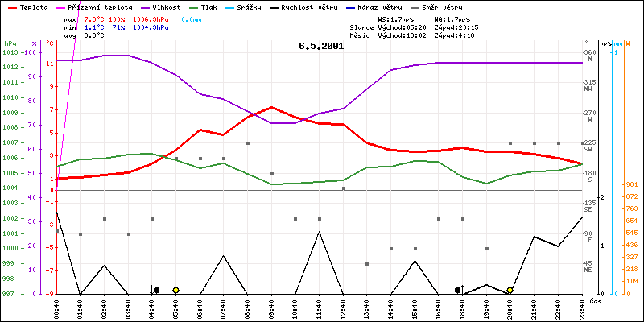Screen dimensions: 644x322
Task: Click the chart date title 6.5.2001
Action: (321, 46)
